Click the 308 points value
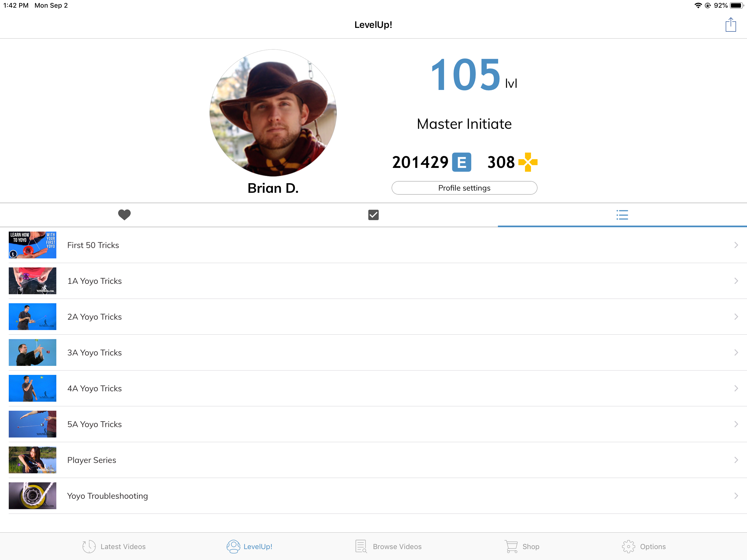Screen dimensions: 747x560 (501, 162)
